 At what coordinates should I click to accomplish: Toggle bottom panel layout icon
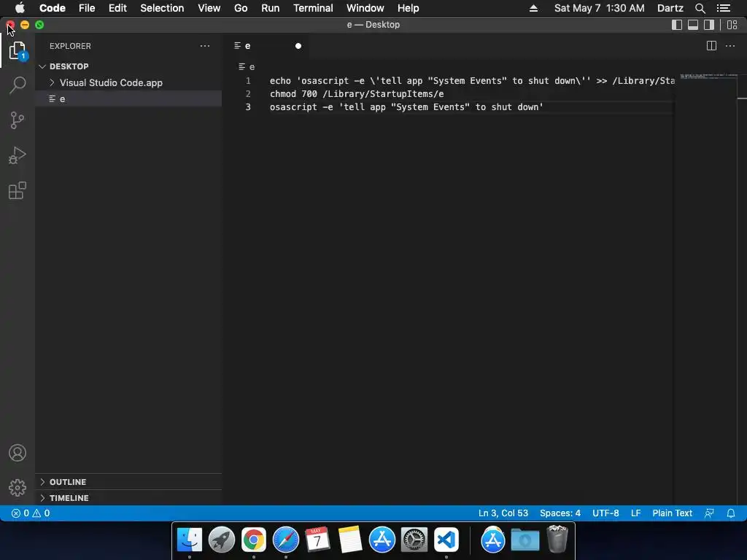click(x=693, y=25)
